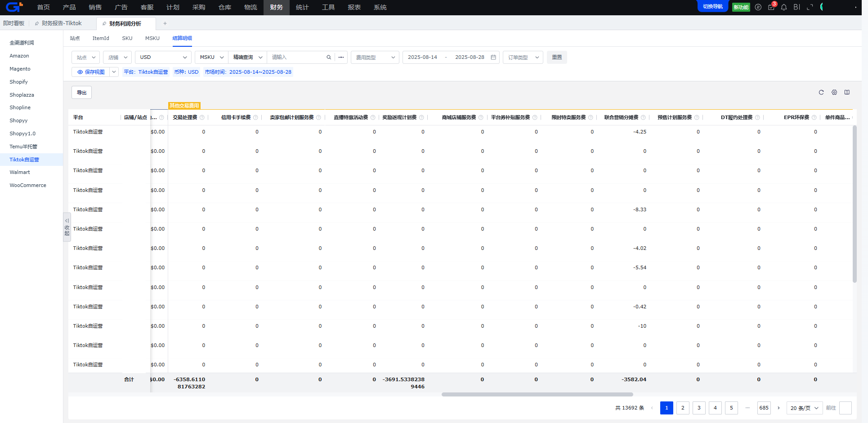Open the help book icon

(x=847, y=92)
